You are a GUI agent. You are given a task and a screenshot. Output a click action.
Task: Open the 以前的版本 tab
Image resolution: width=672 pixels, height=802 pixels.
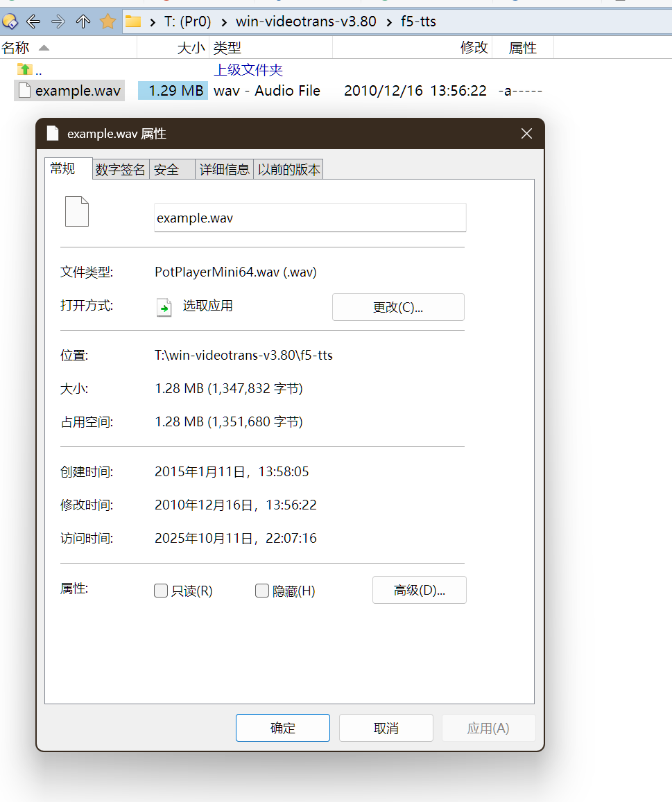(x=288, y=168)
